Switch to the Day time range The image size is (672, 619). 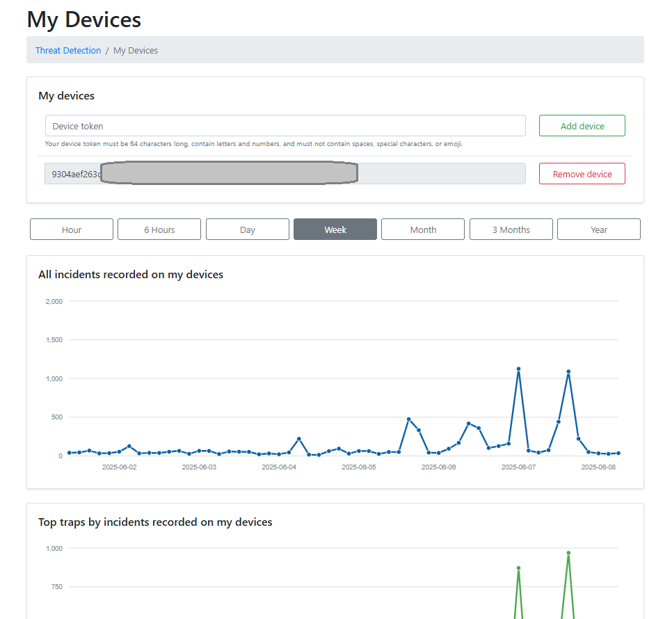click(x=247, y=230)
